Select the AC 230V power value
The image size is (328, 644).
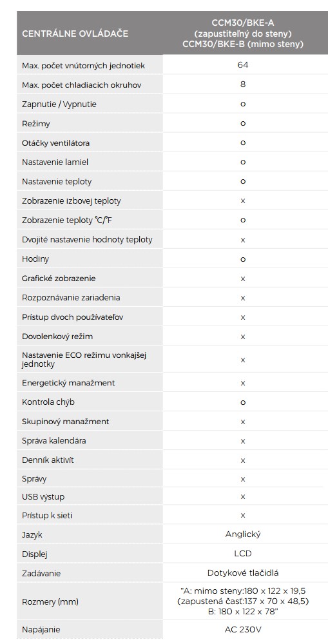[242, 629]
